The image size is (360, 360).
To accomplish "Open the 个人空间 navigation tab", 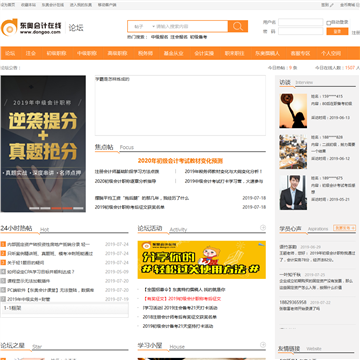I will click(331, 53).
